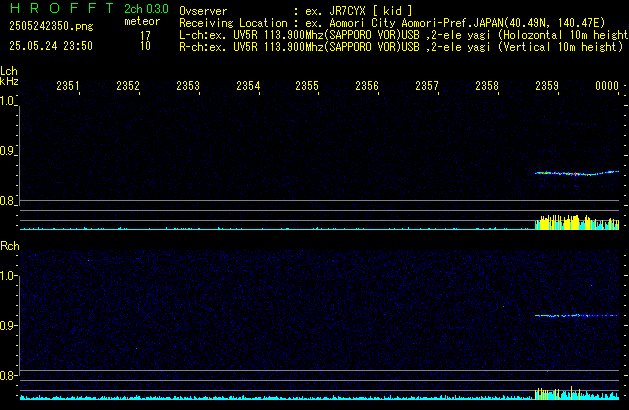Select the Lch 0.8 kHz axis label
This screenshot has height=410, width=629.
[x=7, y=201]
